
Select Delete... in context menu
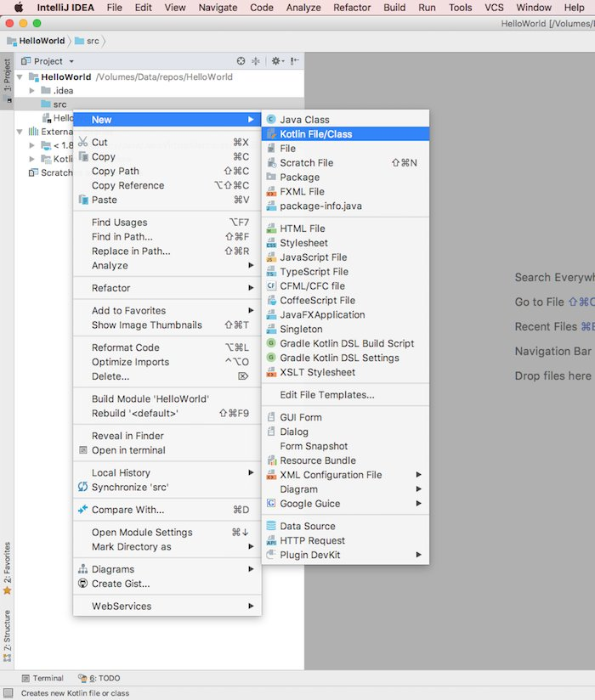click(167, 376)
